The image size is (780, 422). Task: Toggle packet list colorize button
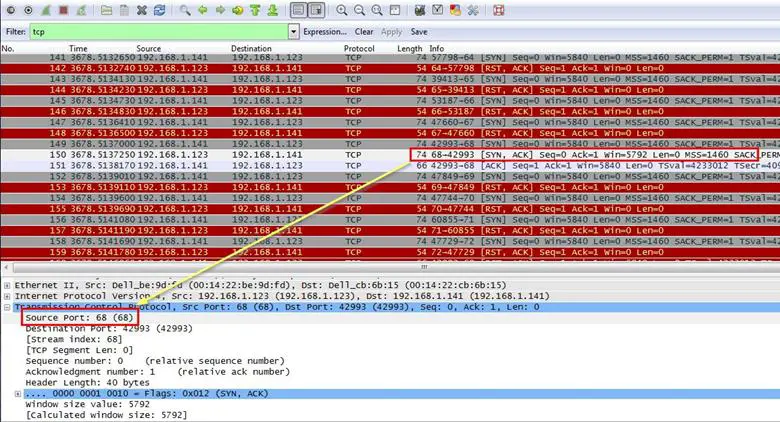coord(298,10)
